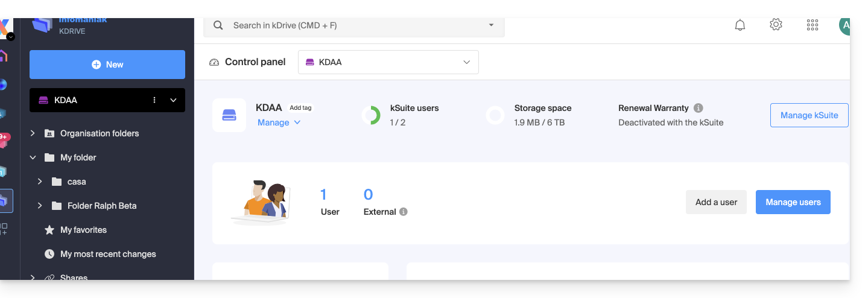The height and width of the screenshot is (298, 868).
Task: Collapse the My folder tree
Action: (x=33, y=157)
